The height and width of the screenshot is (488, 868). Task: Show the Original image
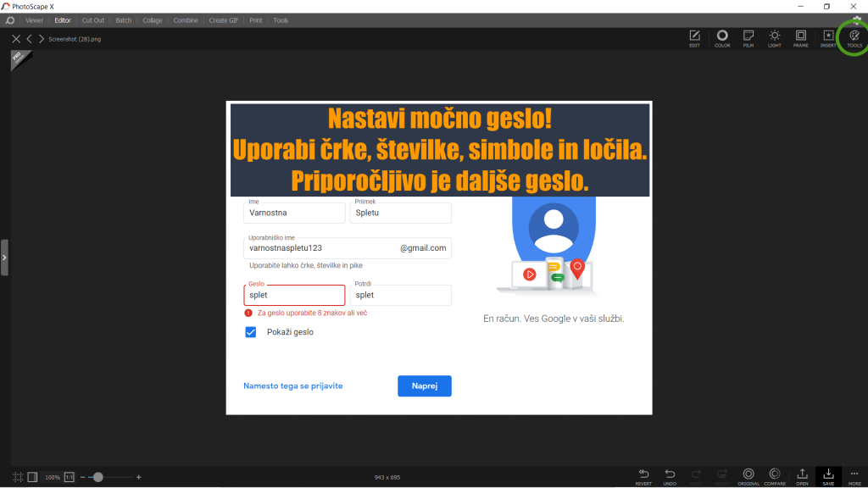(x=748, y=476)
